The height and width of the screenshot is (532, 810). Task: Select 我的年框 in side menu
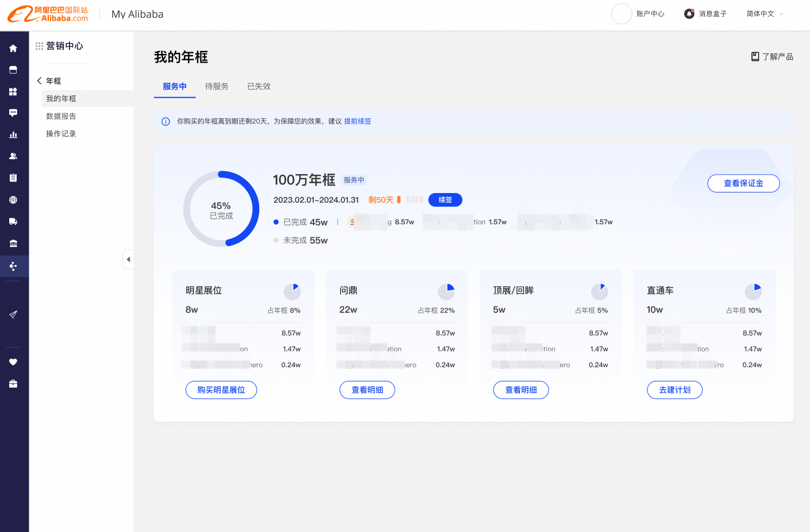87,99
